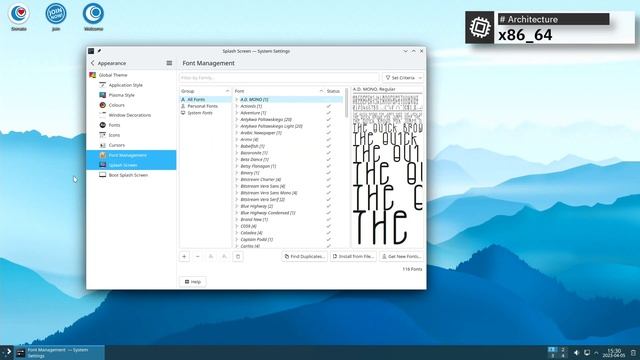Viewport: 640px width, 360px height.
Task: Expand Antykwa Poltawskiego font family
Action: (x=237, y=120)
